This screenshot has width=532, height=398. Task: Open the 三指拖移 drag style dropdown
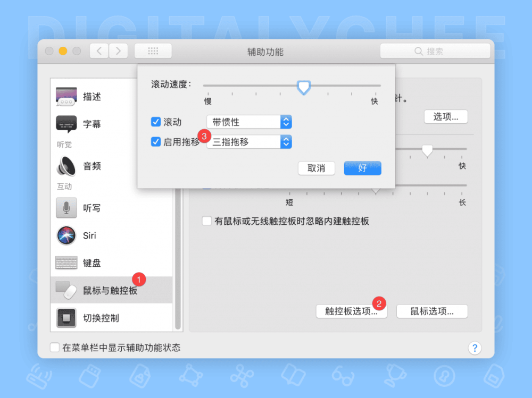(249, 142)
